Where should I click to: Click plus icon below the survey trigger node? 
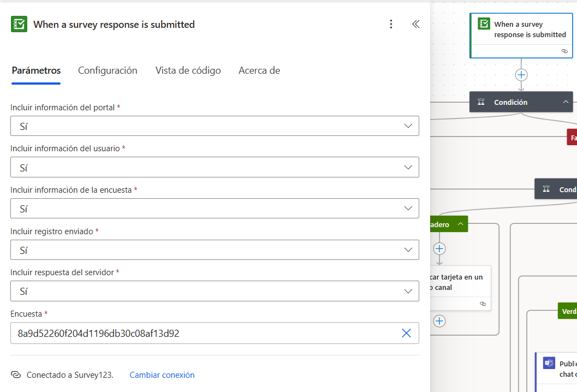521,75
